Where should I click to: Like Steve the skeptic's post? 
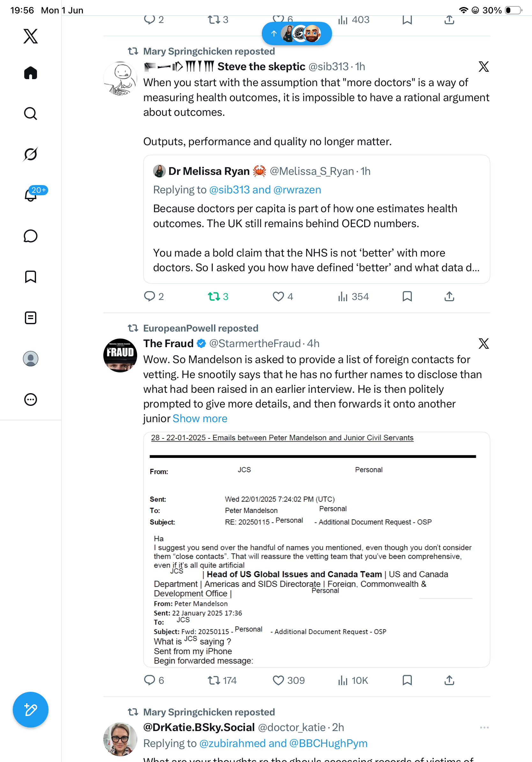pos(283,296)
